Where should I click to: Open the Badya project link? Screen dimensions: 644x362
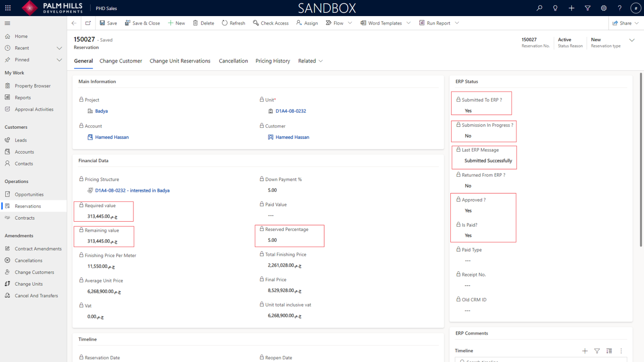coord(101,111)
